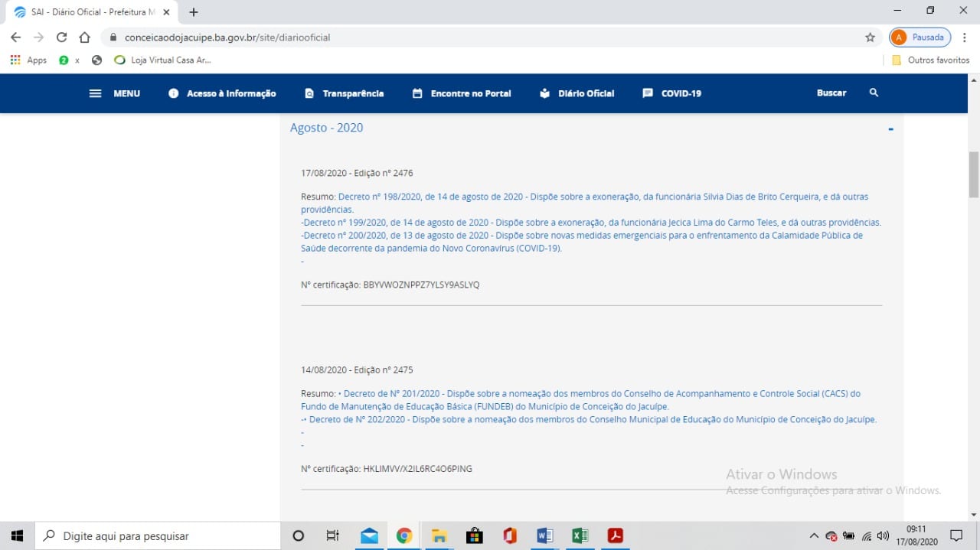Open Word from taskbar
Screen dimensions: 980x550
545,535
